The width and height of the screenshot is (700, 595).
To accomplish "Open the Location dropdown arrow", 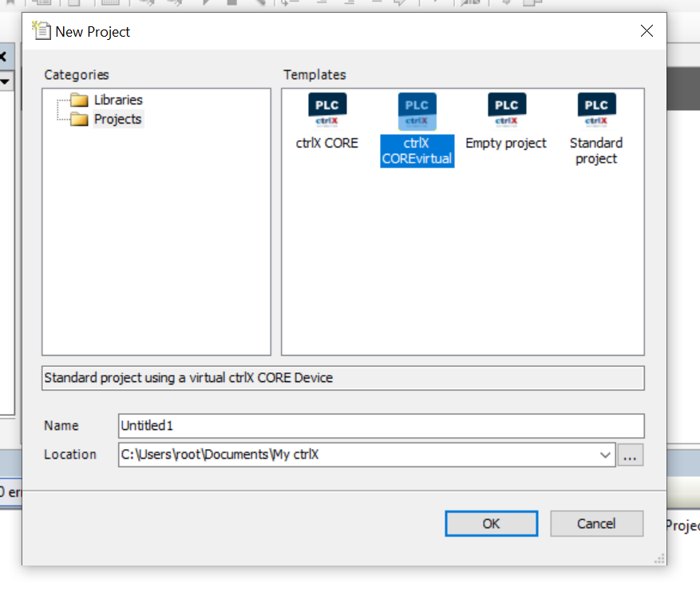I will click(x=605, y=455).
